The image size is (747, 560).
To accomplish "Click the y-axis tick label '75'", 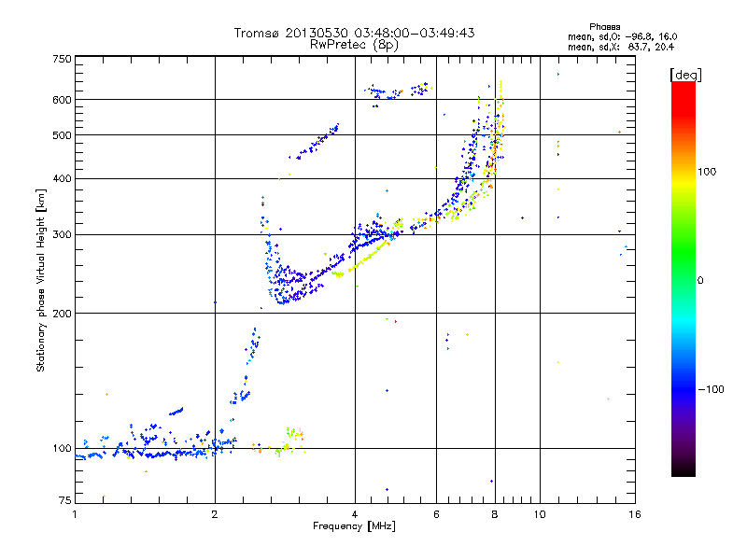I will 65,500.
